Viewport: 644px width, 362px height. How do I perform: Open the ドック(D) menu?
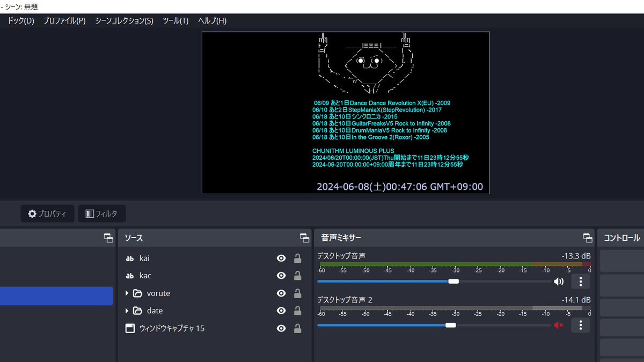[20, 21]
